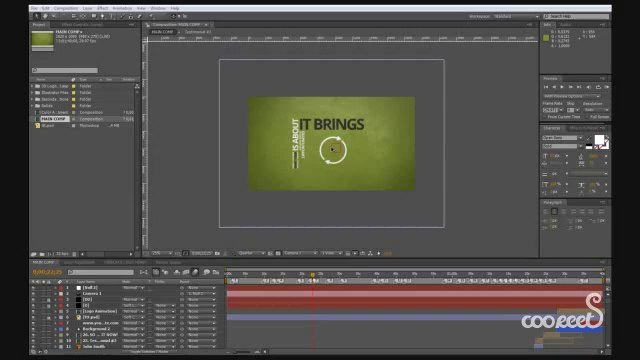Toggle loop option in Preview panel
The image size is (640, 360).
[x=598, y=87]
